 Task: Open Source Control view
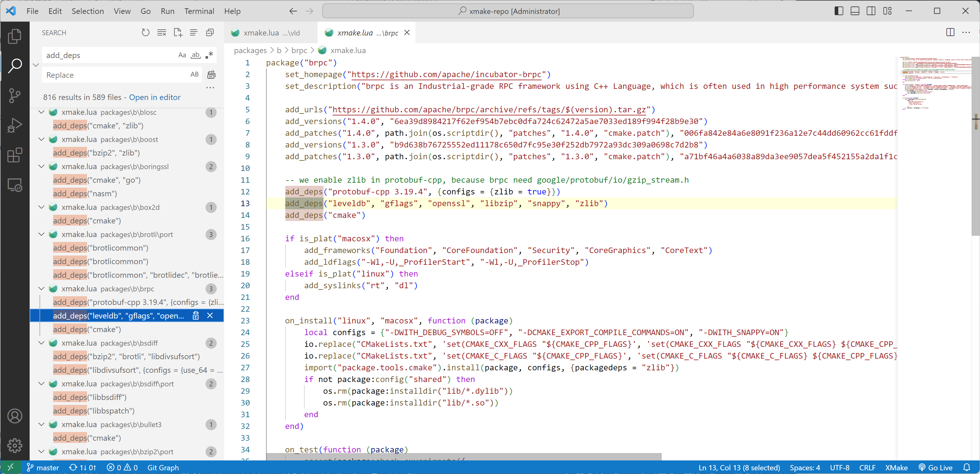tap(15, 95)
